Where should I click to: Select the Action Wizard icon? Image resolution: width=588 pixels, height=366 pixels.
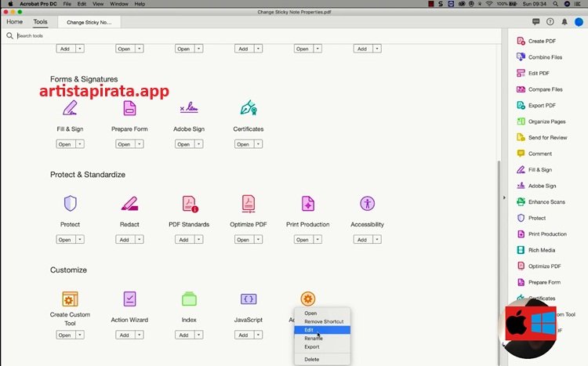pyautogui.click(x=129, y=299)
